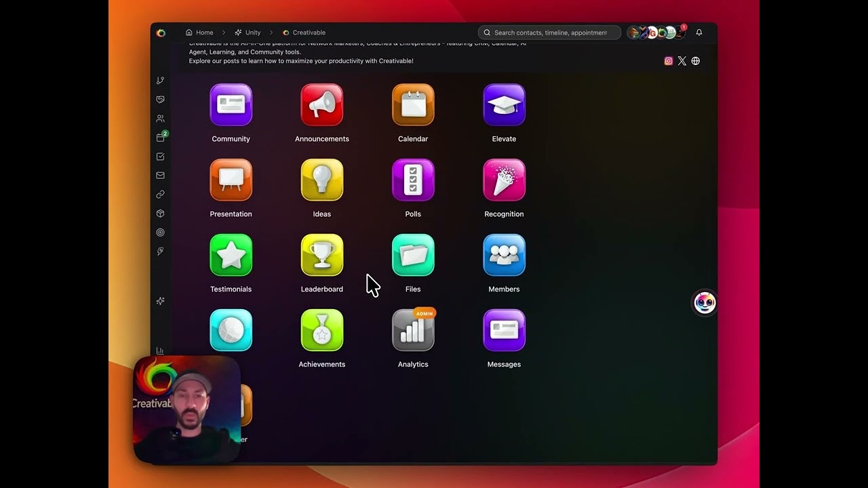Open the cube box icon in sidebar

(160, 213)
